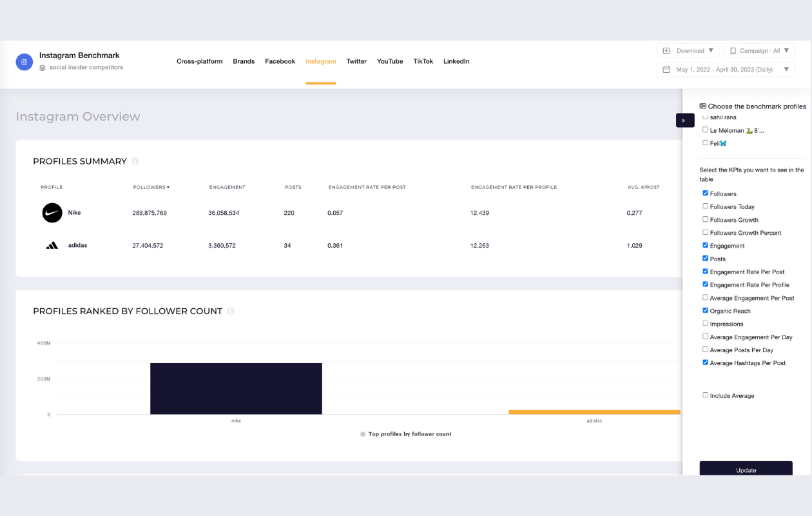Click the calendar icon in date range
Viewport: 812px width, 516px height.
[x=666, y=70]
